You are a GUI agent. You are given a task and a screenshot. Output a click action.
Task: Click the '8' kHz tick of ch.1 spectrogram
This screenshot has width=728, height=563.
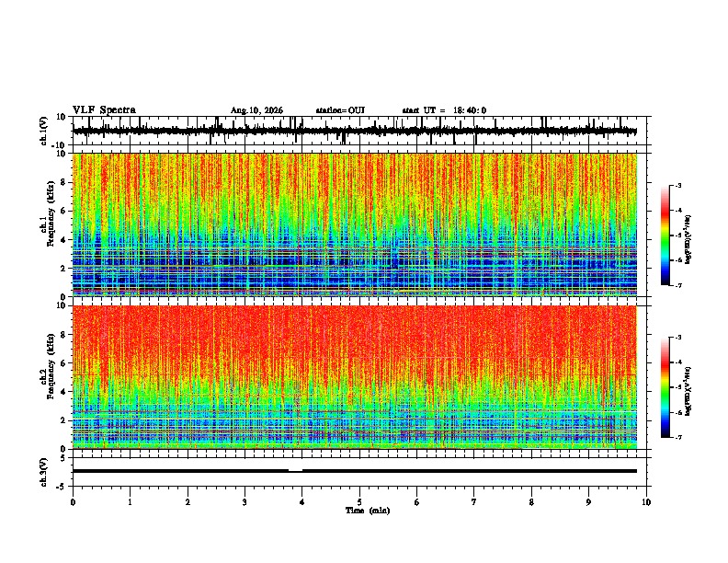(63, 182)
